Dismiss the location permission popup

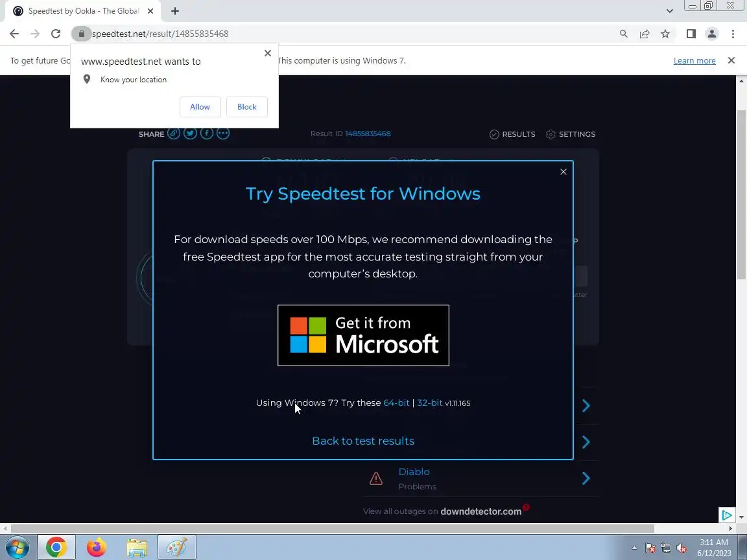(268, 53)
